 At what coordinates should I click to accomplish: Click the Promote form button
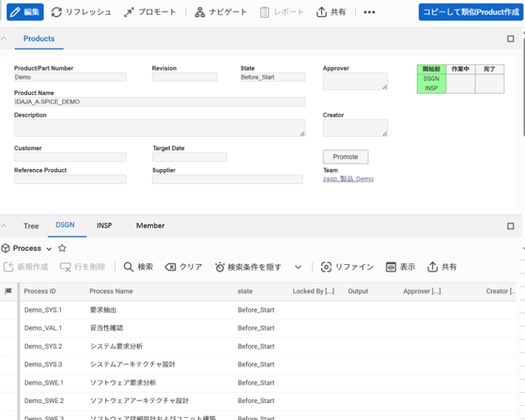point(345,157)
